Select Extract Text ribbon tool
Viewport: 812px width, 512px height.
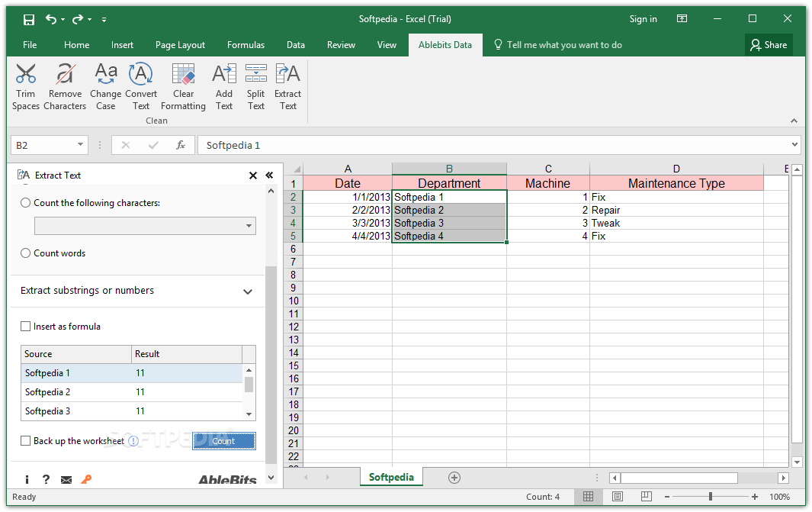point(288,86)
